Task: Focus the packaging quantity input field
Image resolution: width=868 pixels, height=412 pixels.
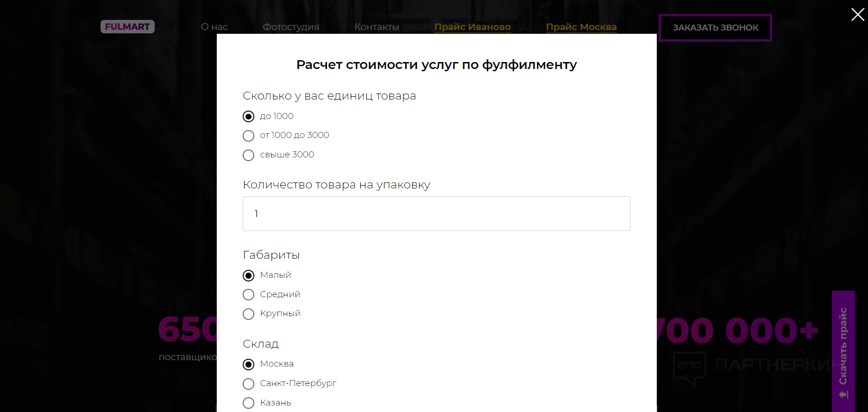Action: (436, 213)
